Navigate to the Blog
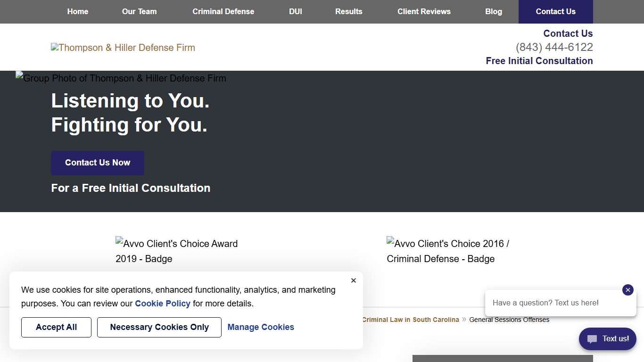644x362 pixels. (494, 12)
